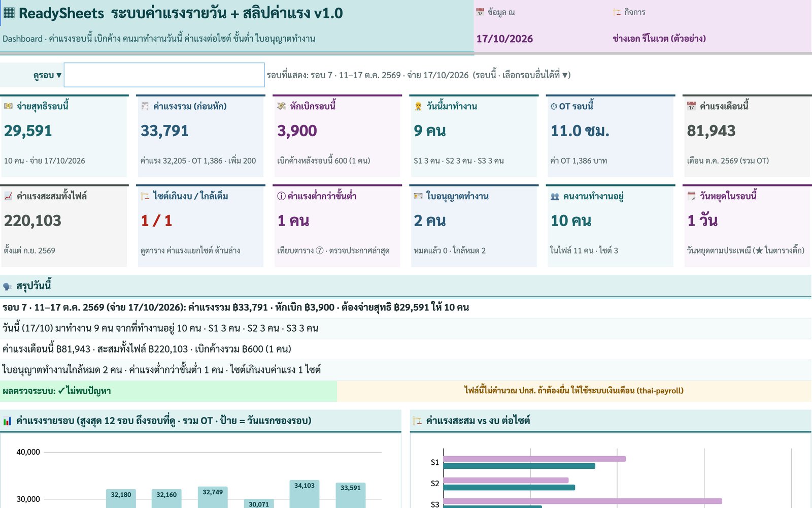Click gross wage value 33,791

pos(164,131)
